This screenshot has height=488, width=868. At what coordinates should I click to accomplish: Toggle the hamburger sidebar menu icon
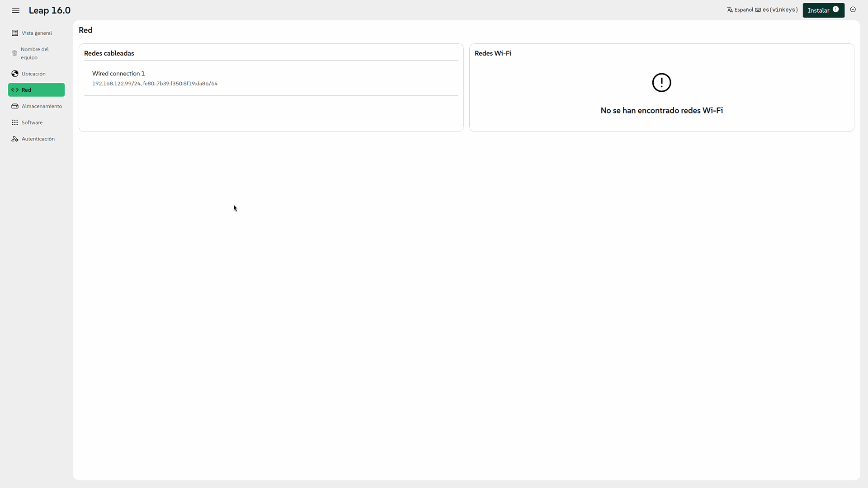pos(16,10)
